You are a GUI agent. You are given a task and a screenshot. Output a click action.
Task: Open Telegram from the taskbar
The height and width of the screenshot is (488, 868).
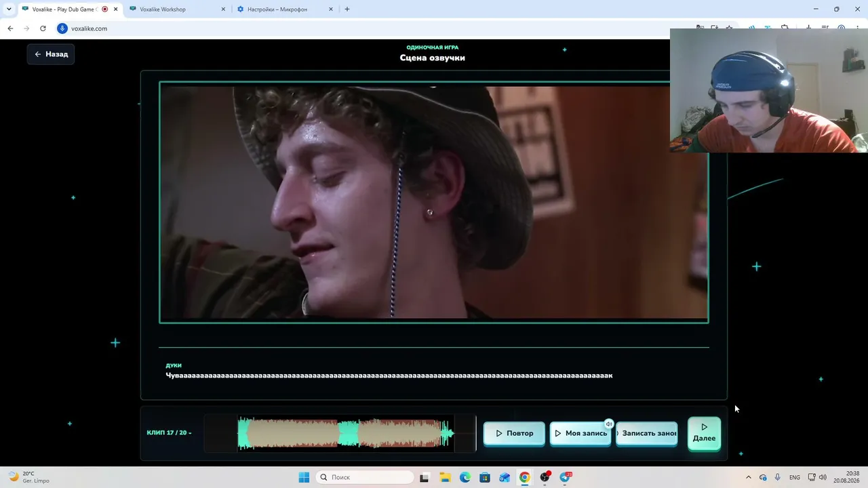click(565, 477)
